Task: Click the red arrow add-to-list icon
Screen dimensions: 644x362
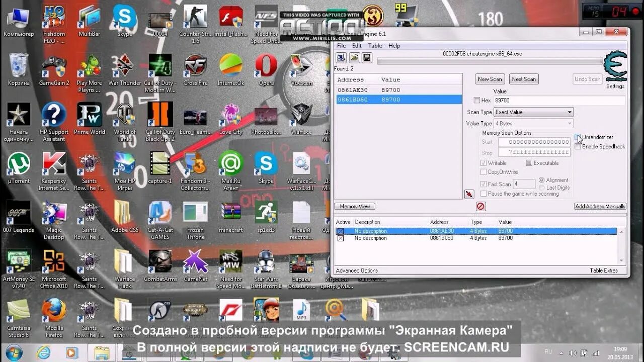Action: tap(469, 194)
